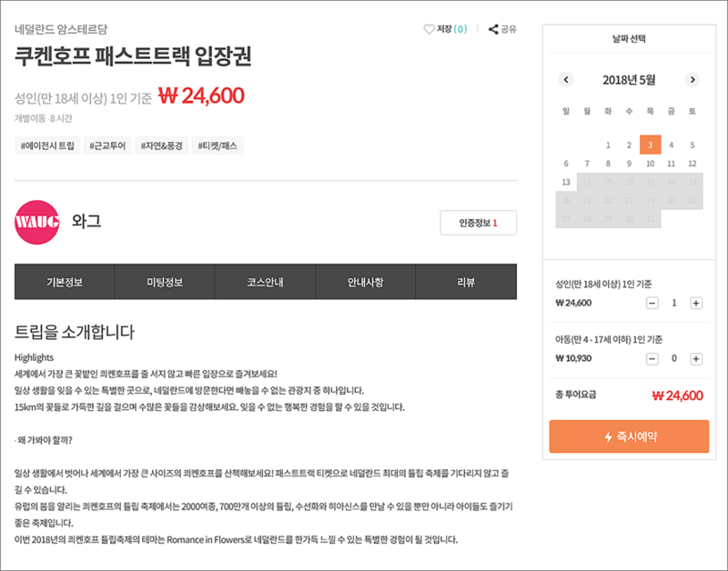Image resolution: width=728 pixels, height=571 pixels.
Task: Open the 기본정보 tab
Action: (x=65, y=282)
